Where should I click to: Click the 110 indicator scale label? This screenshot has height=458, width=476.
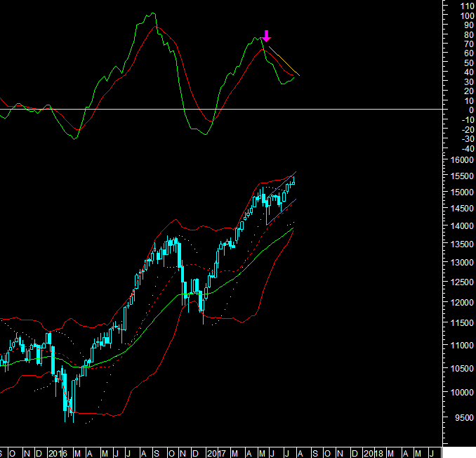tap(467, 6)
